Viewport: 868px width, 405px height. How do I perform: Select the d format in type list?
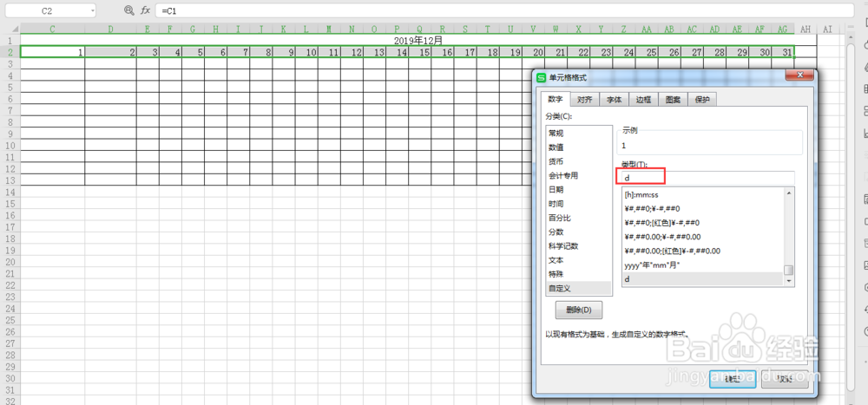tap(702, 279)
